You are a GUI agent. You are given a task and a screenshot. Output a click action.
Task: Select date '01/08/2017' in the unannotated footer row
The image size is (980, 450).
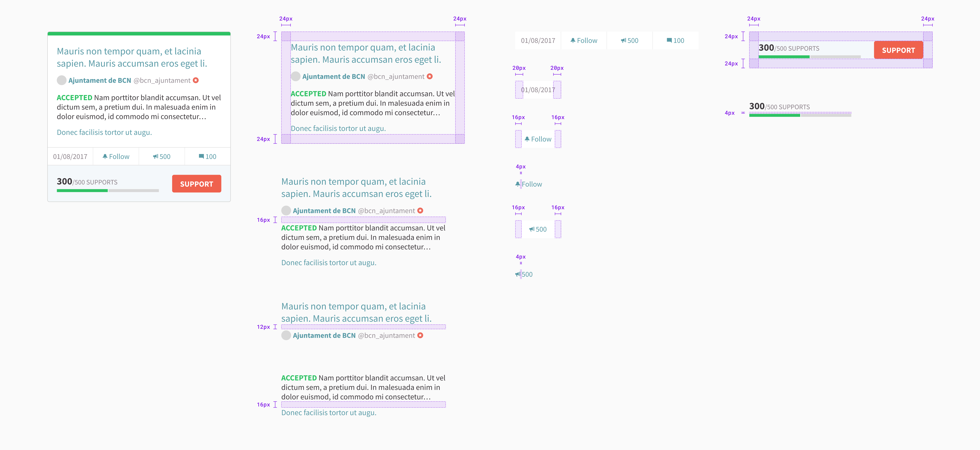click(x=538, y=40)
